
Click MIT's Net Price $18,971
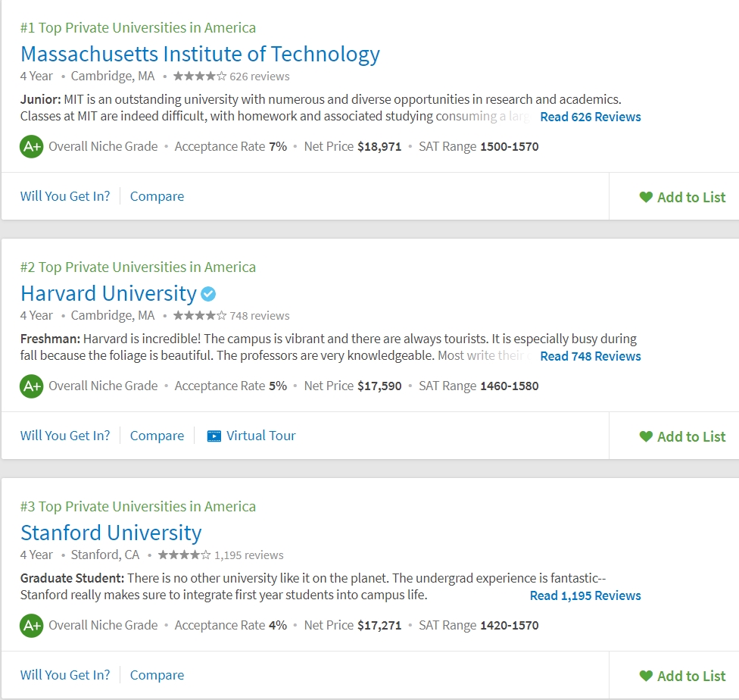click(353, 147)
